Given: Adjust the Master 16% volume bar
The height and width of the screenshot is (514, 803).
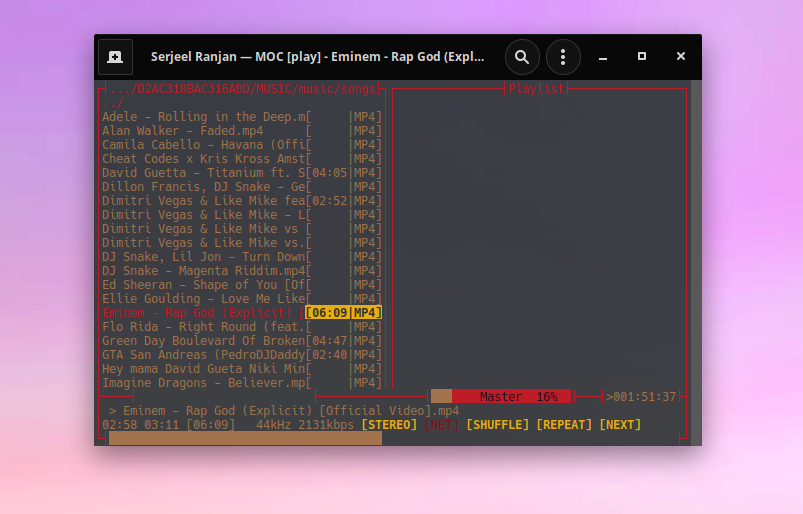Looking at the screenshot, I should (501, 396).
